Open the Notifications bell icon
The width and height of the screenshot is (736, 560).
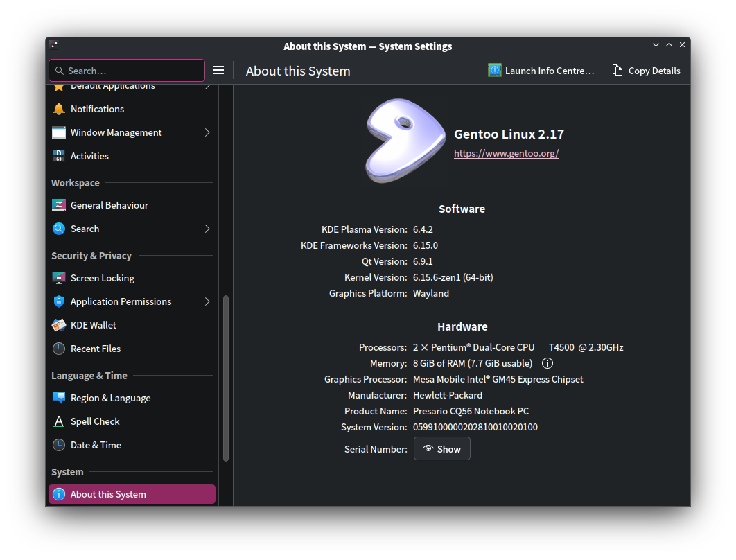[x=59, y=109]
